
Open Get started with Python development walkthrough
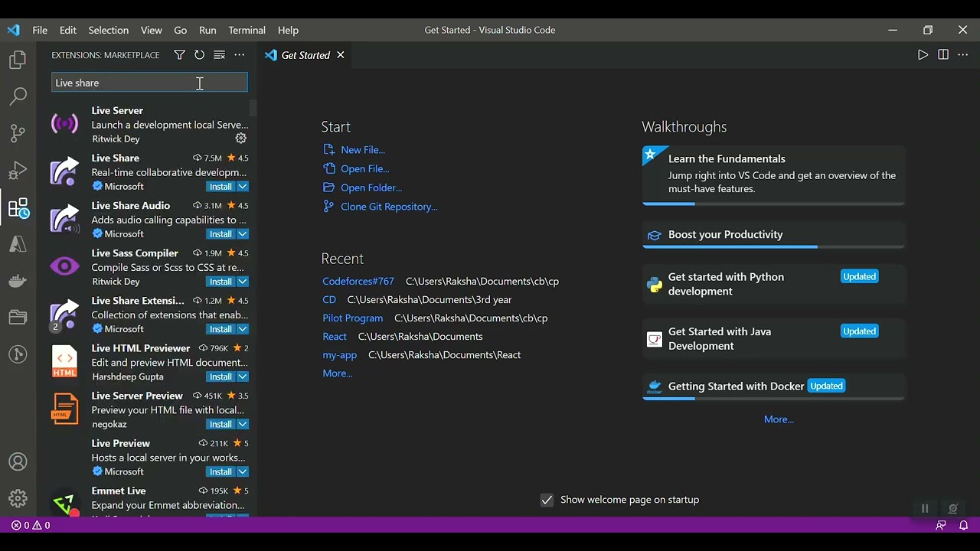773,284
